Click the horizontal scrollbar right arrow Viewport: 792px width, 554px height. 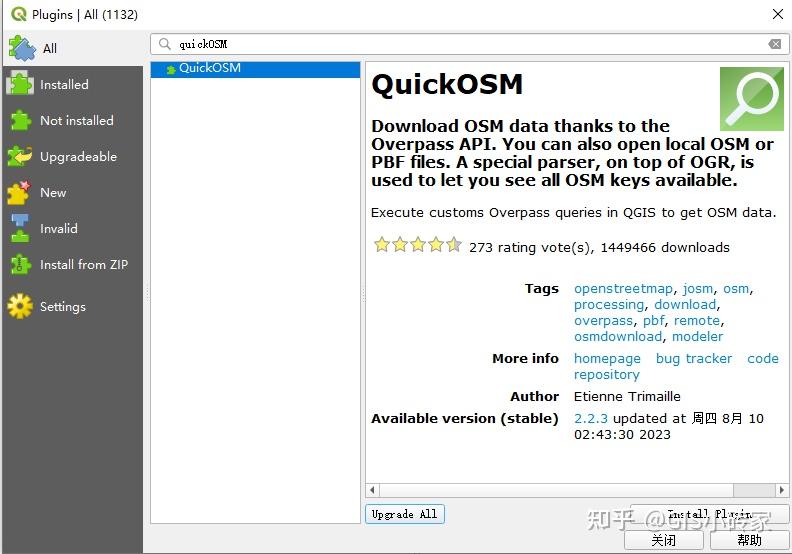(782, 490)
